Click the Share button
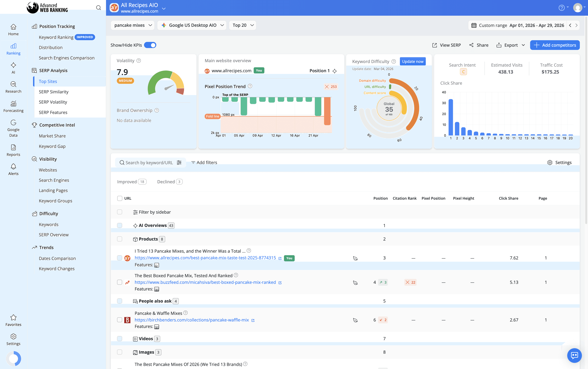 pos(479,45)
